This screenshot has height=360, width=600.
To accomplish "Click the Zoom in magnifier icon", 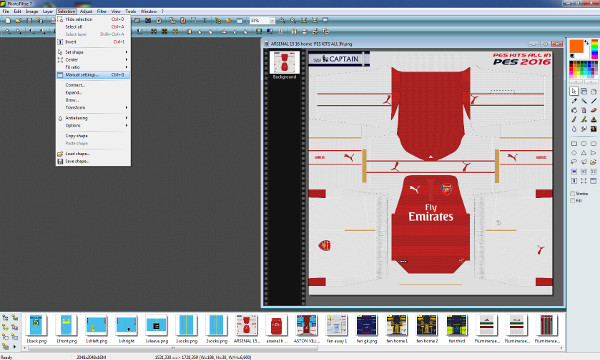I will pyautogui.click(x=282, y=20).
